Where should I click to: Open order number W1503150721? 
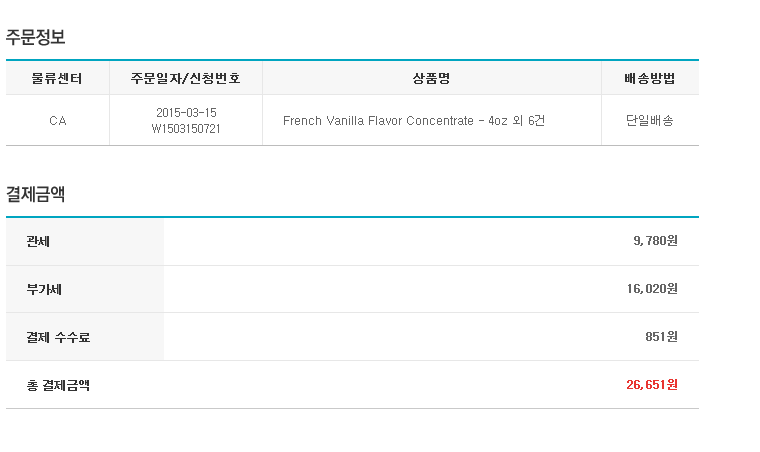[x=186, y=129]
